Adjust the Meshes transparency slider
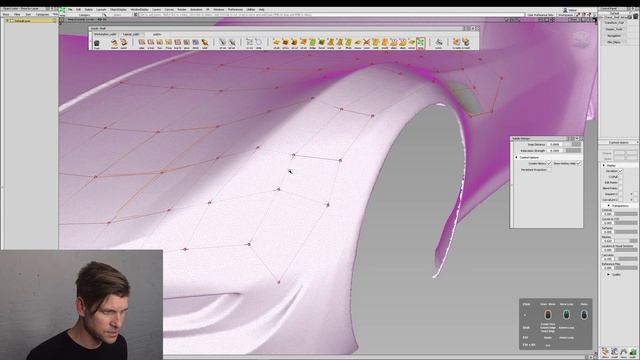 coord(626,241)
